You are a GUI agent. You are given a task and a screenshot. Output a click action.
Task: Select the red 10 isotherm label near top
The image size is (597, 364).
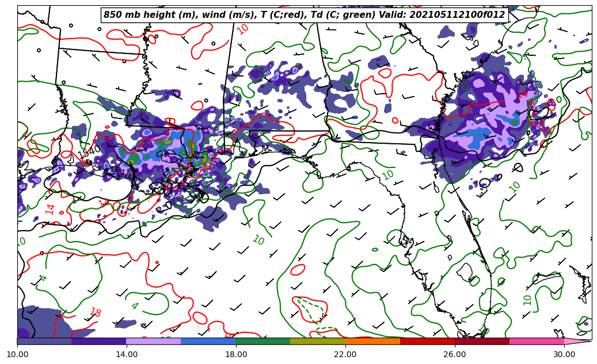click(x=243, y=29)
